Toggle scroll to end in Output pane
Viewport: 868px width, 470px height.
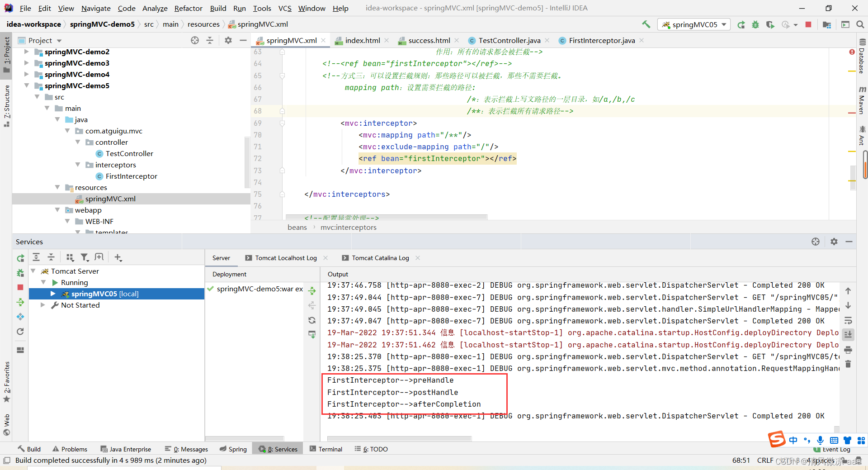coord(848,335)
